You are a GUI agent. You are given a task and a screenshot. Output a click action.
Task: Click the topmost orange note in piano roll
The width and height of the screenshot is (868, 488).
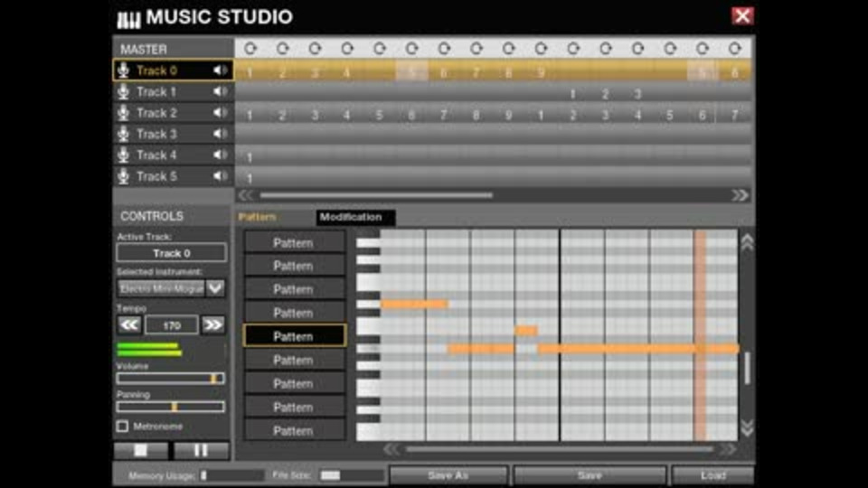[x=414, y=304]
